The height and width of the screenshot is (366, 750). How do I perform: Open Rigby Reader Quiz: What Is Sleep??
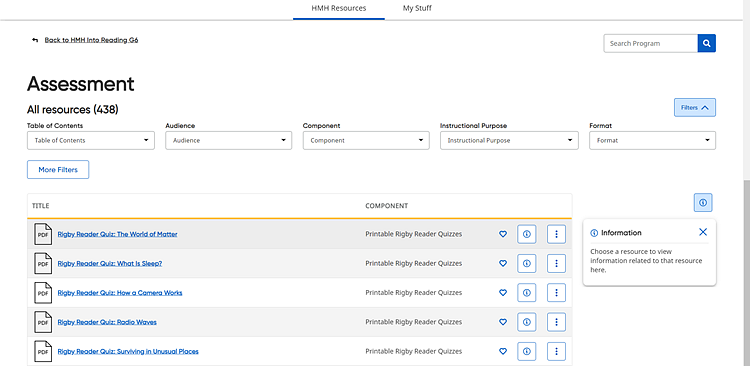tap(110, 263)
